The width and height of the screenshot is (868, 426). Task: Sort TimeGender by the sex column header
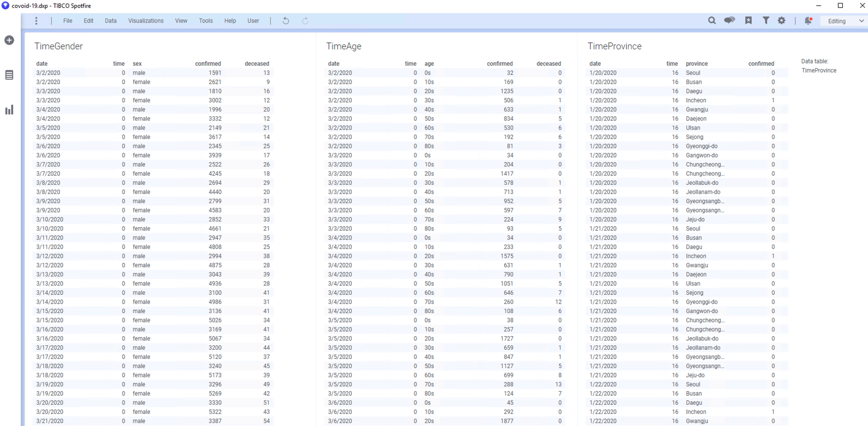click(x=137, y=64)
